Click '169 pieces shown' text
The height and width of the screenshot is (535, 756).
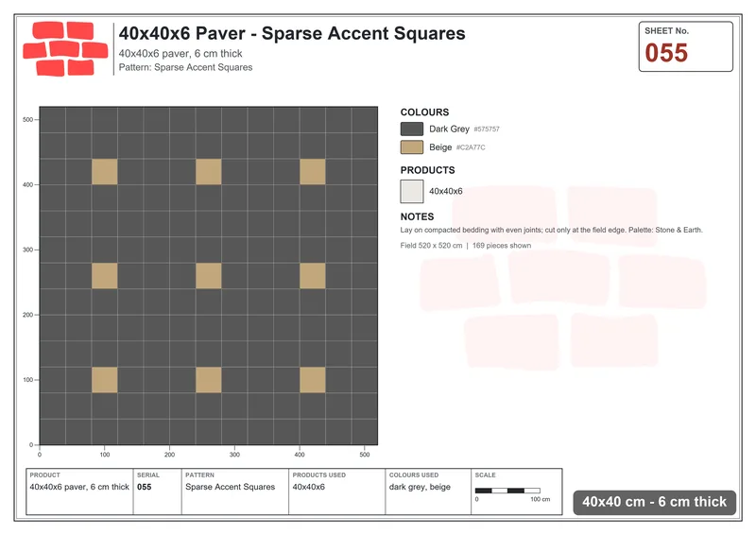point(502,246)
